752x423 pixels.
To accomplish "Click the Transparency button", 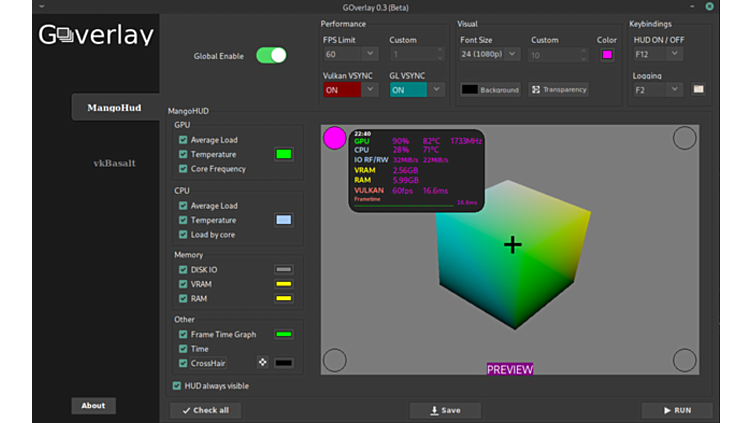I will click(559, 90).
